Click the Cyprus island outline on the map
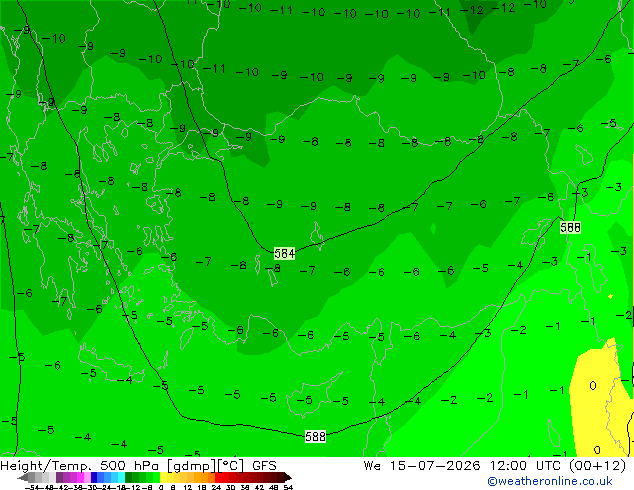The width and height of the screenshot is (634, 490). [x=311, y=394]
